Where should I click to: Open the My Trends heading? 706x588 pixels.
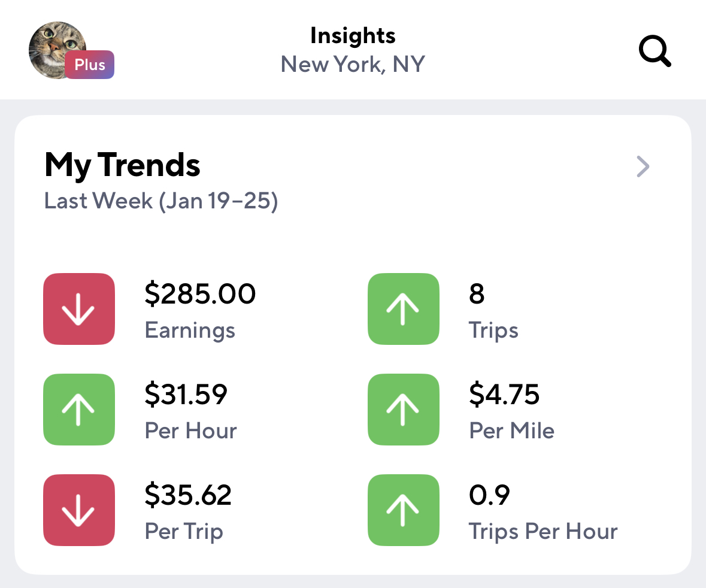122,165
